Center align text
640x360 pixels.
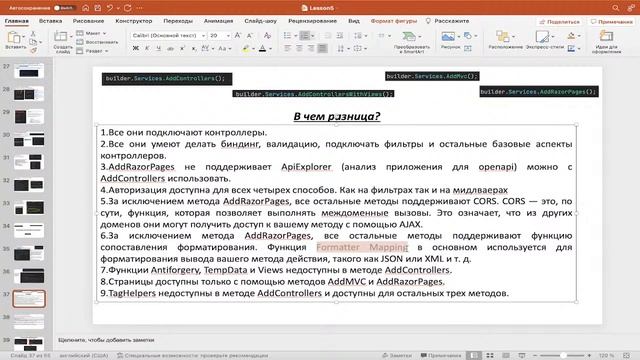299,49
